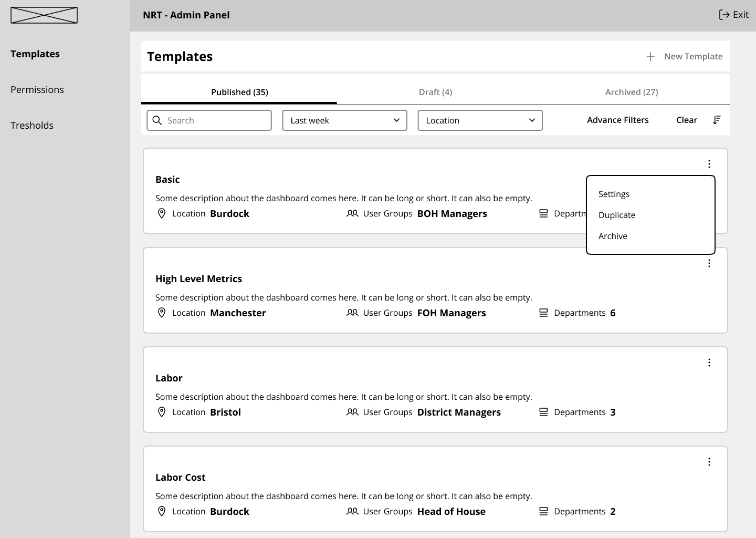
Task: Click the sort order icon
Action: coord(717,120)
